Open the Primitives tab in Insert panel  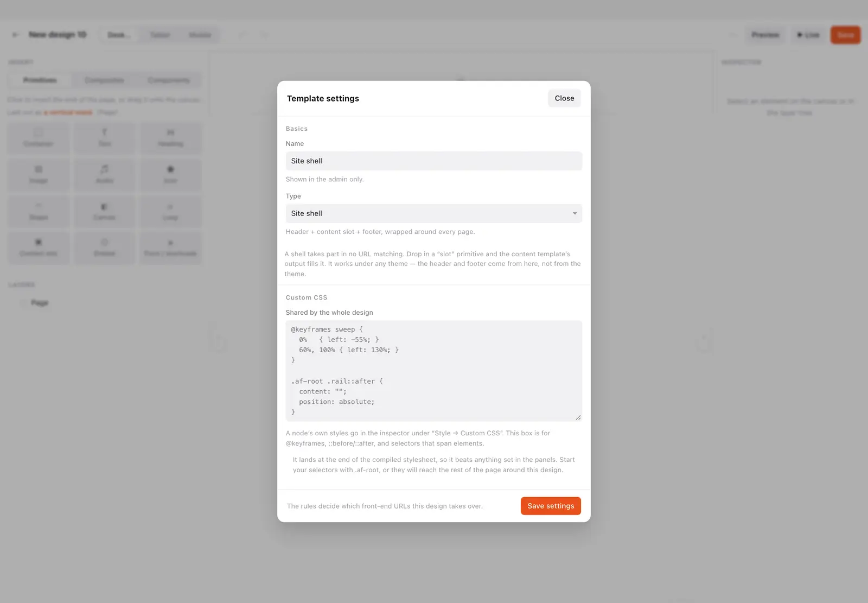click(x=40, y=80)
